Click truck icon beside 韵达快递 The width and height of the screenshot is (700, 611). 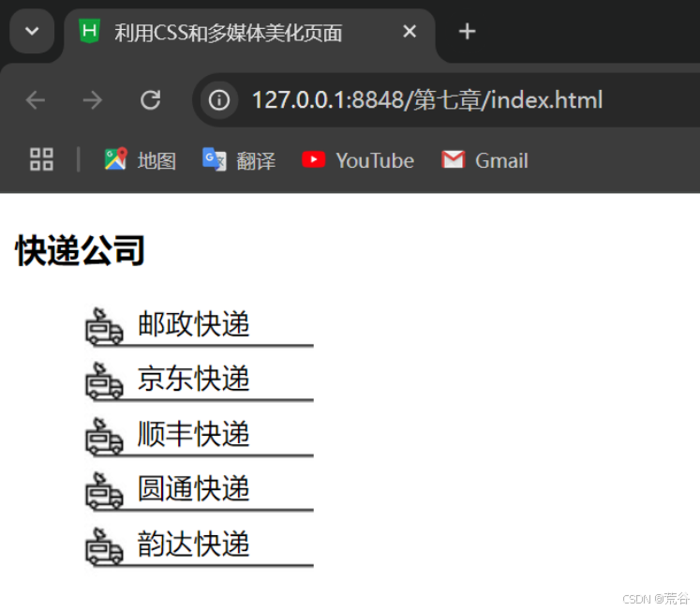104,545
